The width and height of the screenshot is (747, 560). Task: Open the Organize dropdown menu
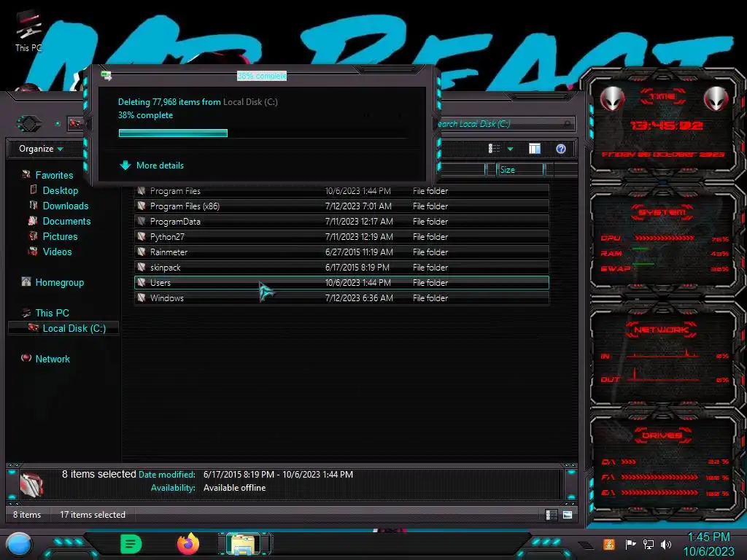coord(41,149)
